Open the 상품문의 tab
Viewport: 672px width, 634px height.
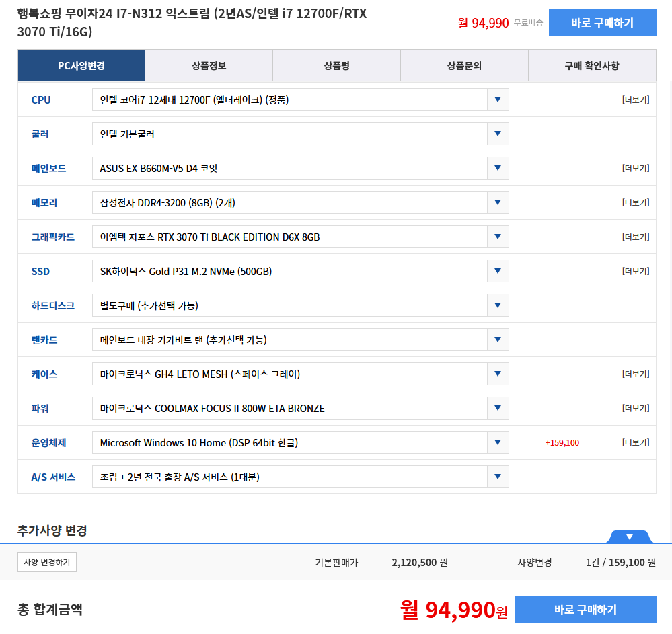coord(464,65)
